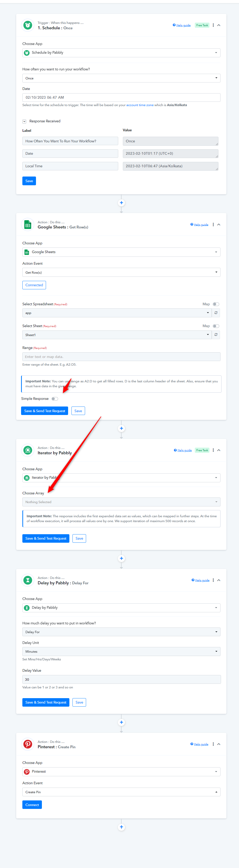Toggle the Response Received checkbox
The height and width of the screenshot is (868, 239).
tap(24, 121)
